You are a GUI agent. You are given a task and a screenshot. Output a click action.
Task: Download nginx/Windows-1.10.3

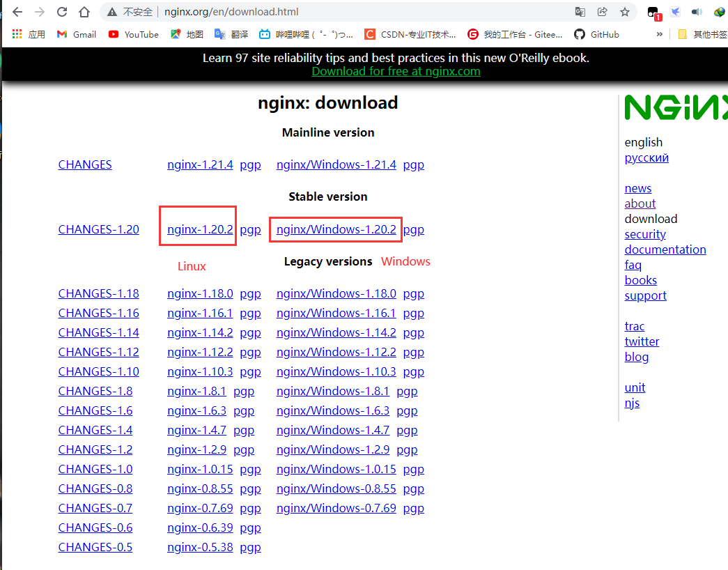(x=336, y=371)
